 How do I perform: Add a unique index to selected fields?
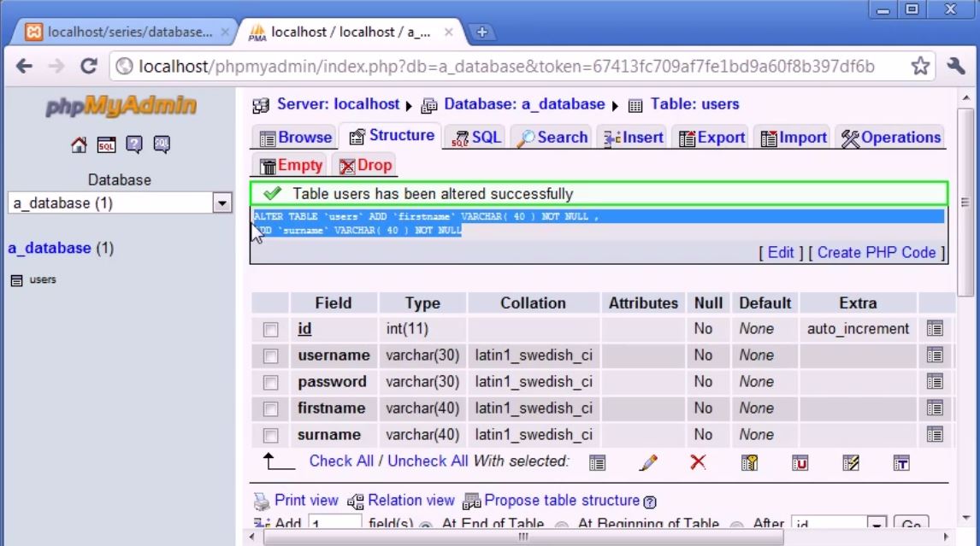(802, 462)
